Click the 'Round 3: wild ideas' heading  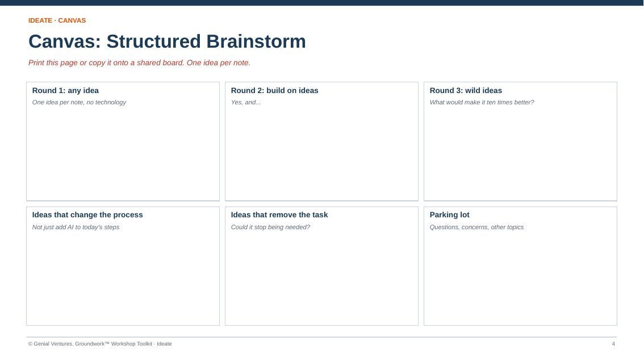click(466, 90)
